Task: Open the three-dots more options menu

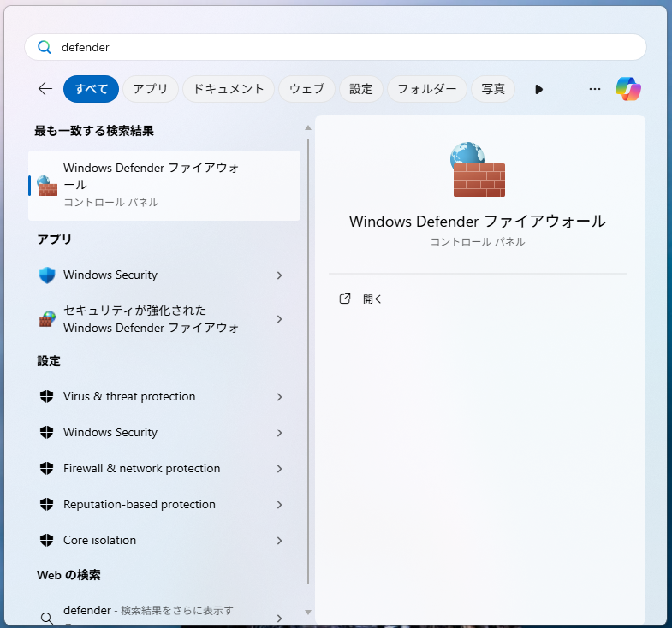Action: (x=594, y=89)
